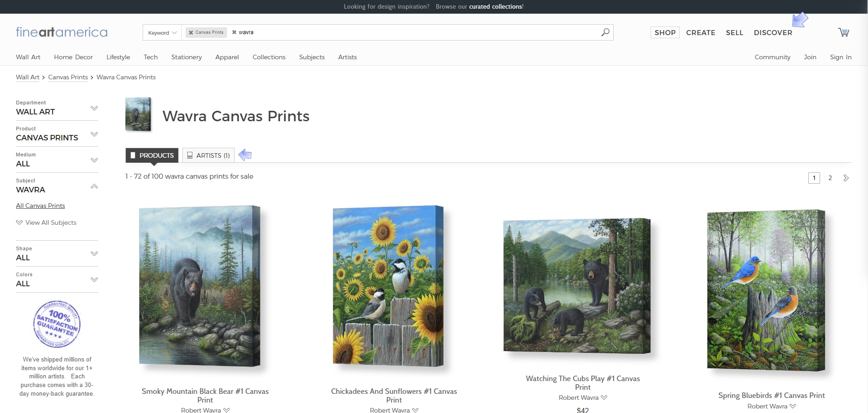The width and height of the screenshot is (868, 413).
Task: Go to next results page arrow
Action: (x=846, y=178)
